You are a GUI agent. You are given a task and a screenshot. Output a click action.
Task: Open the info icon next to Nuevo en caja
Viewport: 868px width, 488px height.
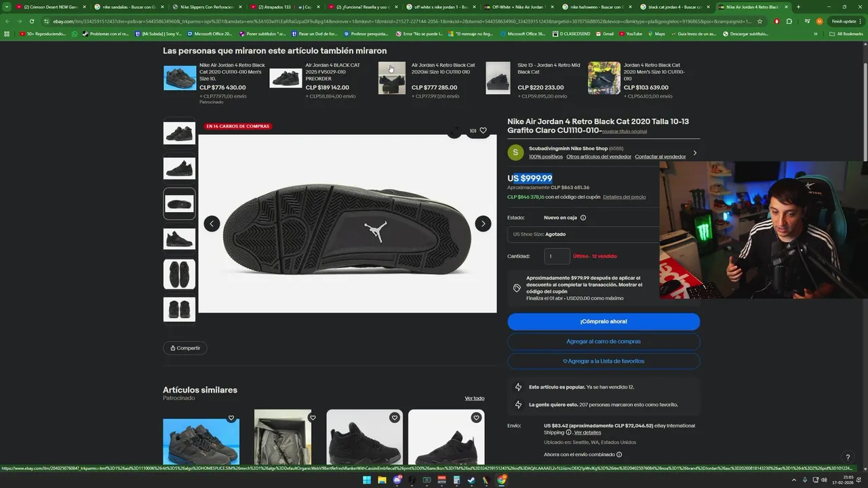583,218
